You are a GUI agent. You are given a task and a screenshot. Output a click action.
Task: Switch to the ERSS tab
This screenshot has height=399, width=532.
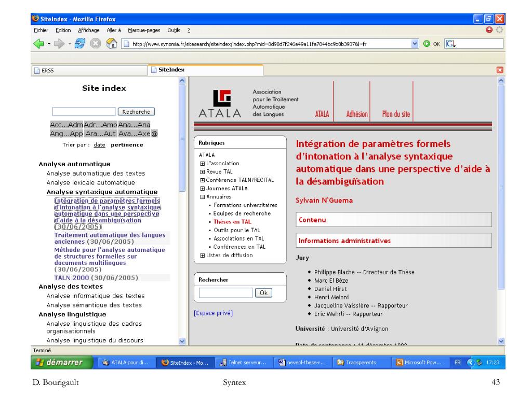tap(90, 70)
